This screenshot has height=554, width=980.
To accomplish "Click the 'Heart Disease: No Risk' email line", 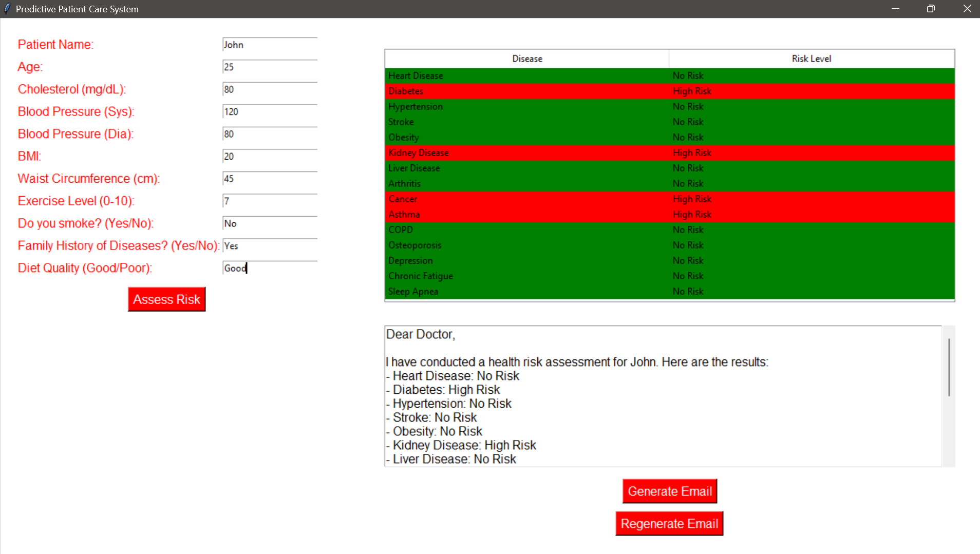I will [x=453, y=376].
